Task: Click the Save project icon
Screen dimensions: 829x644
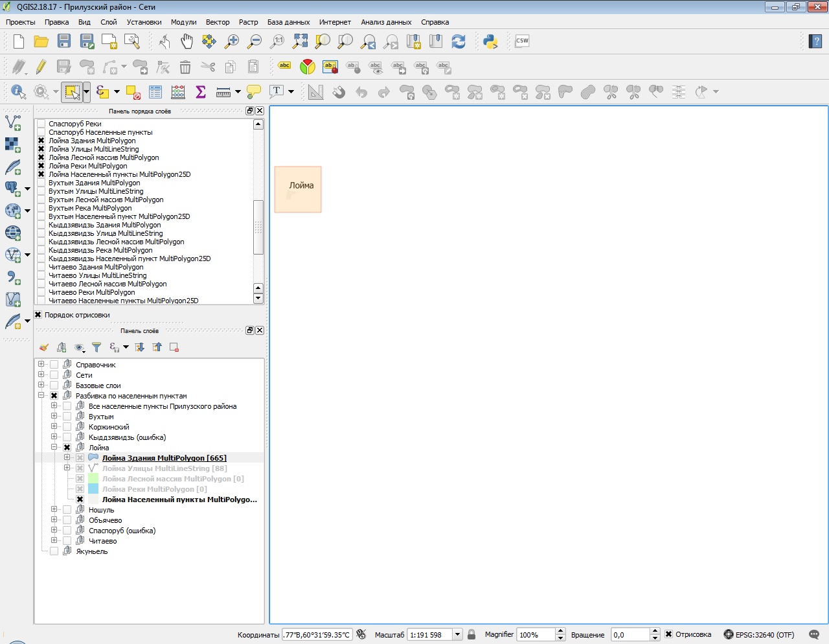Action: (64, 41)
